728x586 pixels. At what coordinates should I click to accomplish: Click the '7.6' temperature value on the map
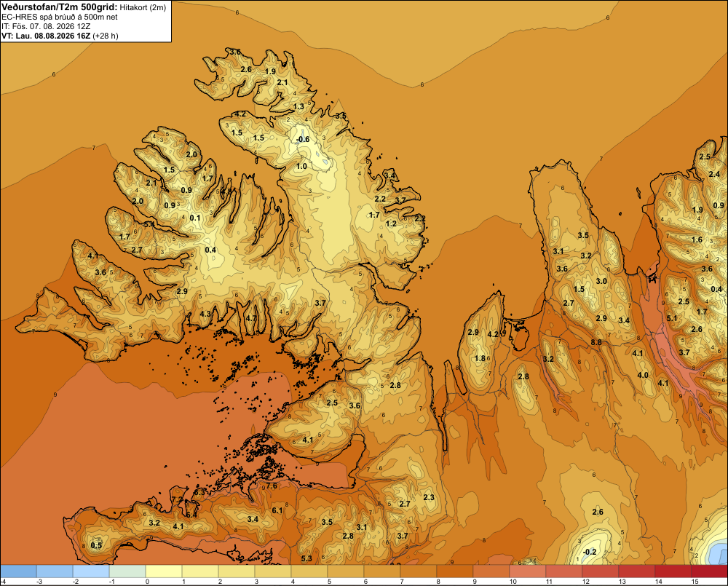pos(272,486)
